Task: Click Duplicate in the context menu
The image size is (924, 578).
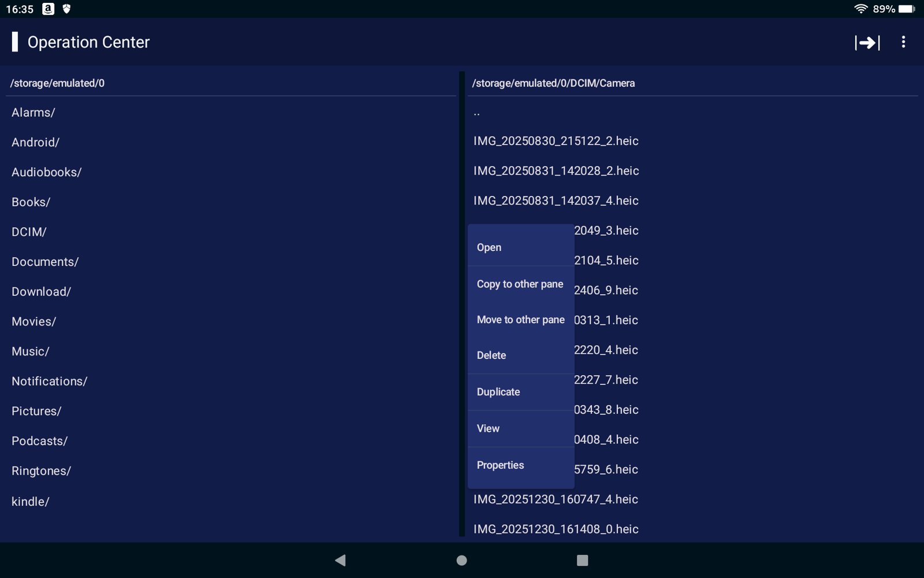Action: click(498, 392)
